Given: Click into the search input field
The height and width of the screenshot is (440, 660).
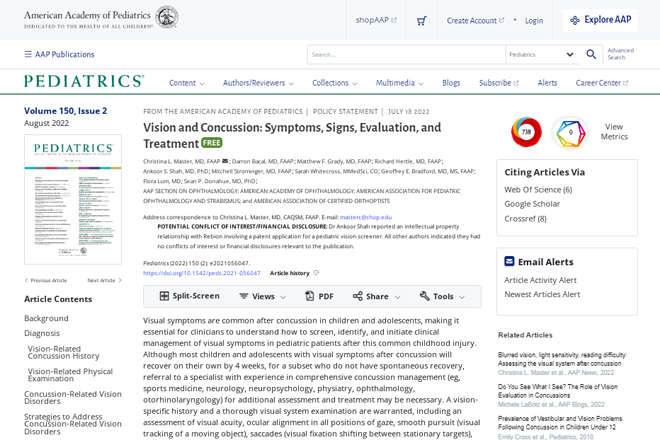Looking at the screenshot, I should (x=406, y=54).
